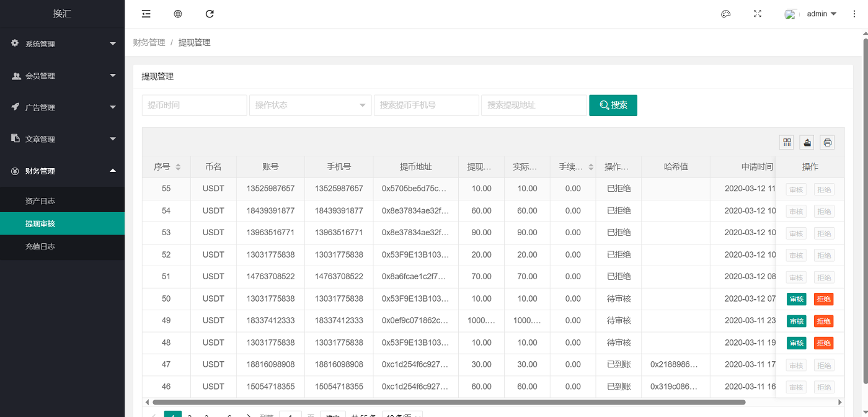This screenshot has width=868, height=417.
Task: Click red 拒绝 button for row 49
Action: point(823,321)
